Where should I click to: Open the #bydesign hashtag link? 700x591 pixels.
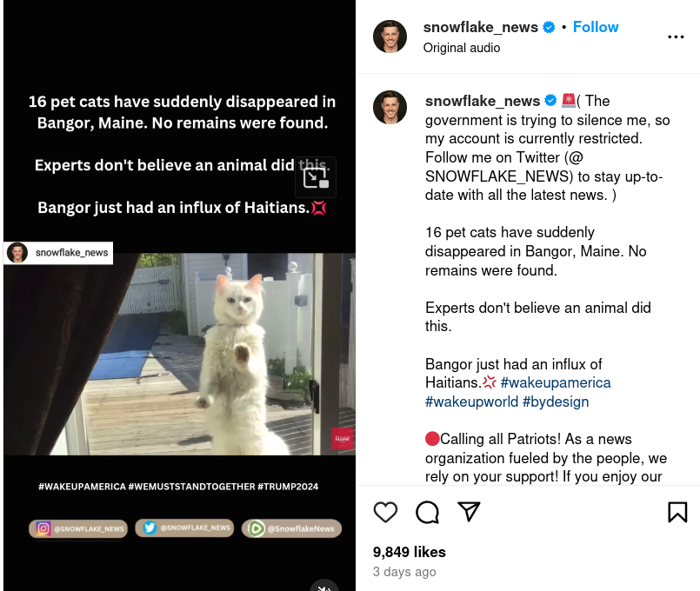tap(556, 402)
